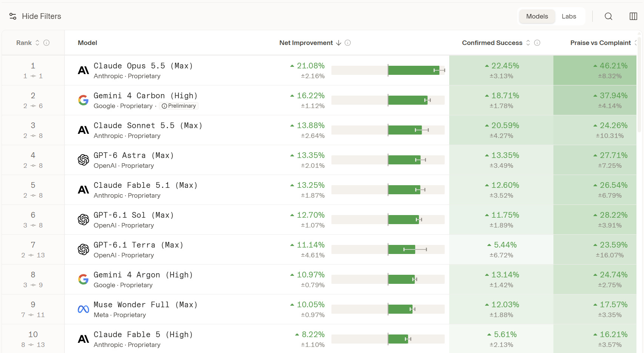The height and width of the screenshot is (353, 644).
Task: Click Claude Opus 5.5 improvement bar
Action: (388, 70)
